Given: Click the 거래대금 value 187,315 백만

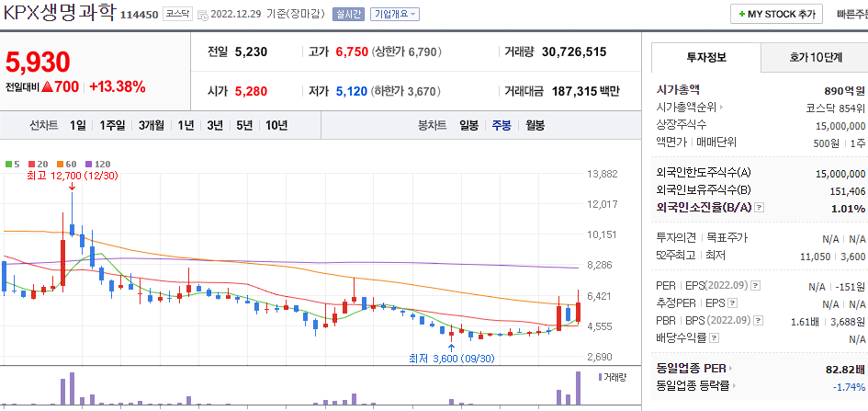Looking at the screenshot, I should (586, 91).
